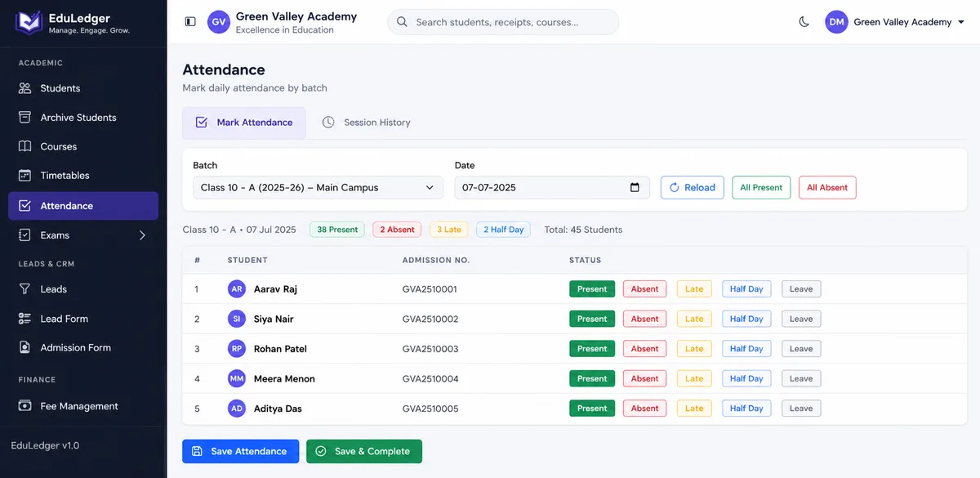Go to Leads section
This screenshot has height=478, width=980.
[83, 289]
